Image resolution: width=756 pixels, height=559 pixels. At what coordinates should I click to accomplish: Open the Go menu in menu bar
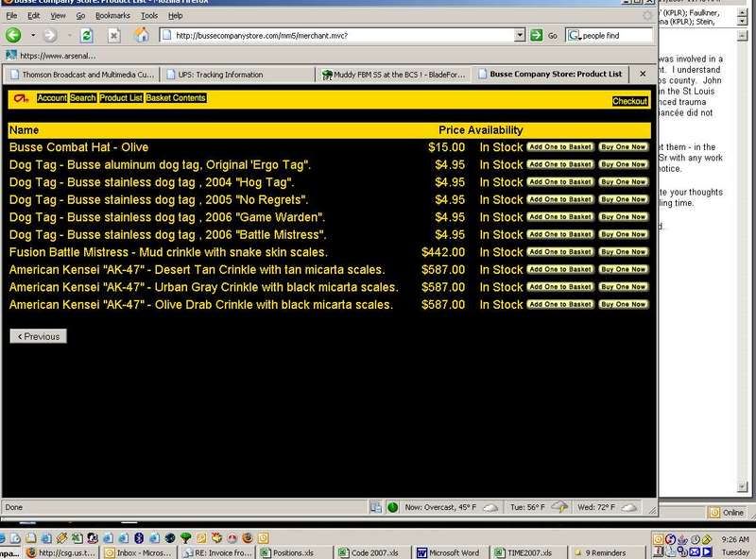tap(80, 15)
